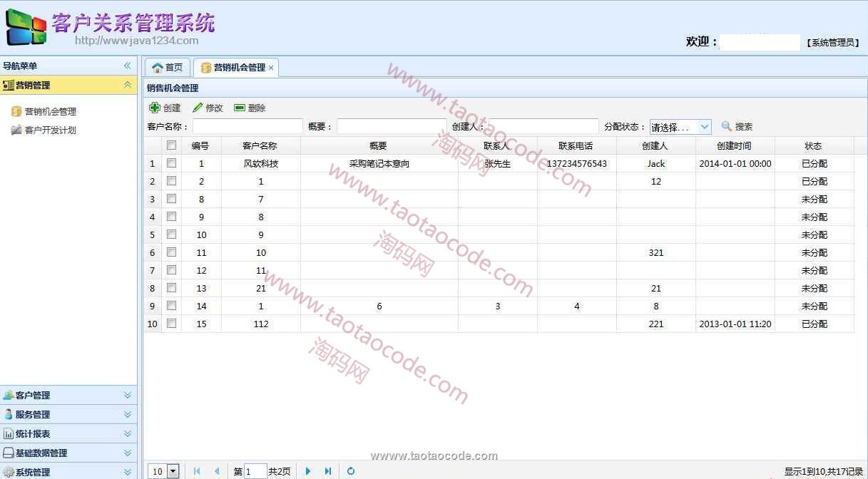Image resolution: width=868 pixels, height=479 pixels.
Task: Check the select-all checkbox in table header
Action: point(171,145)
